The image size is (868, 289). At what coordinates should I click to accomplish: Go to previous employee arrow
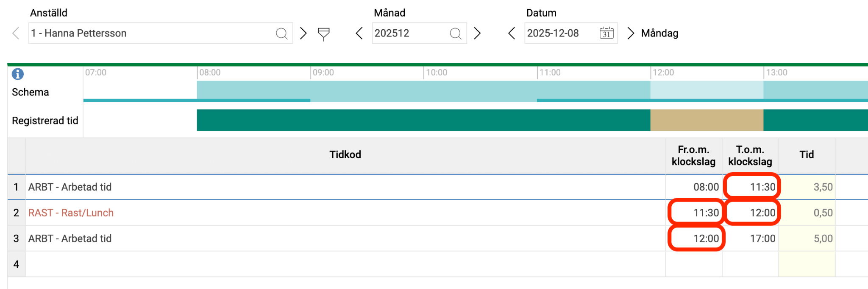click(x=16, y=33)
